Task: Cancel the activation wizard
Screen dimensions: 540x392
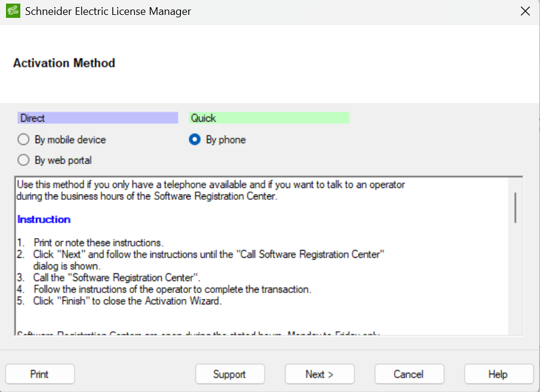Action: tap(409, 374)
